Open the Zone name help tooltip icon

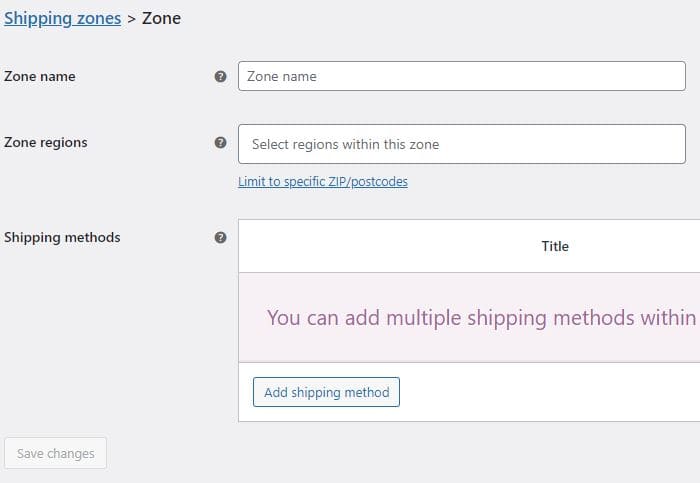click(x=221, y=76)
